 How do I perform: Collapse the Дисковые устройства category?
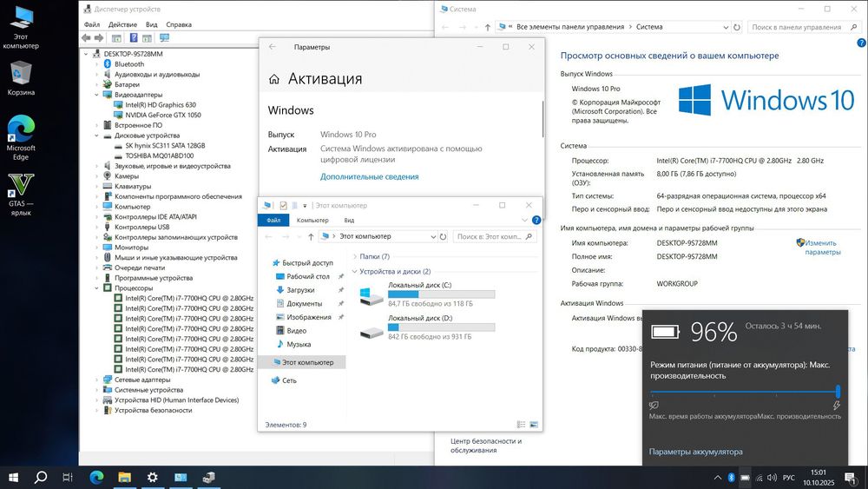click(96, 135)
